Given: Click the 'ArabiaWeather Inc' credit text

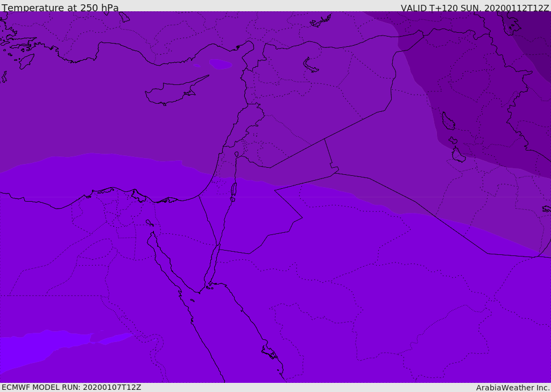Looking at the screenshot, I should pos(513,388).
